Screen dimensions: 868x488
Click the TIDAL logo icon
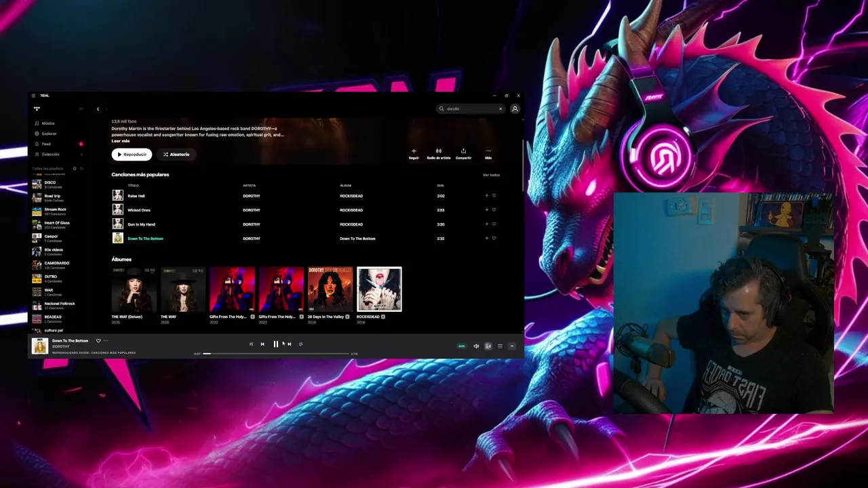click(37, 108)
